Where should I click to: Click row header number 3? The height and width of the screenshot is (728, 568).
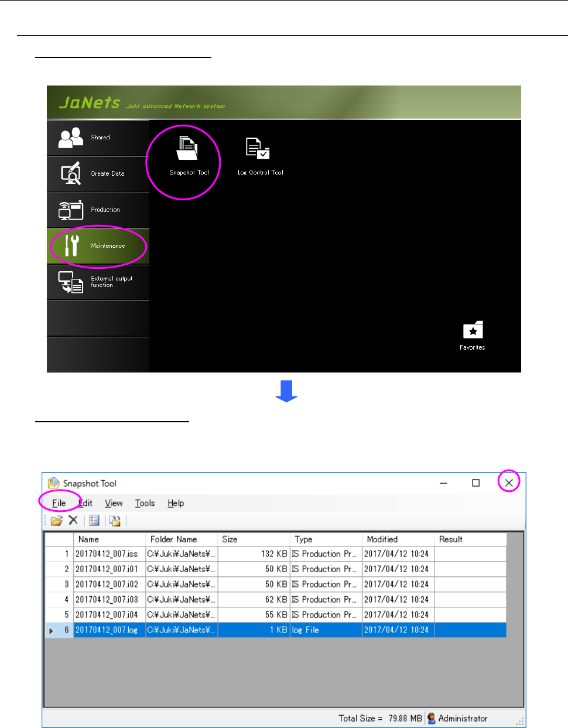click(x=59, y=585)
